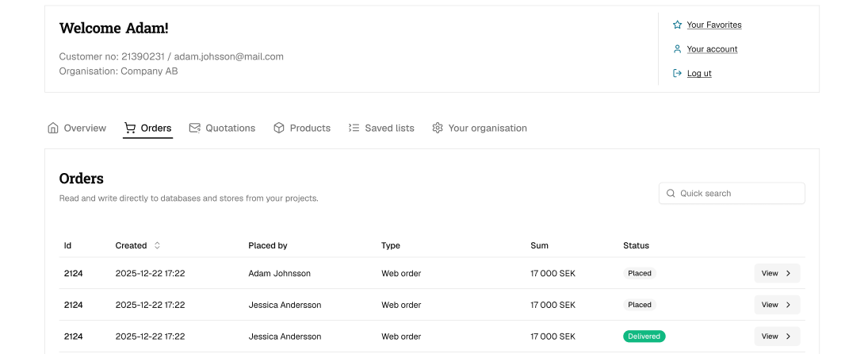This screenshot has height=354, width=868.
Task: Go to the Products tab
Action: pos(302,128)
